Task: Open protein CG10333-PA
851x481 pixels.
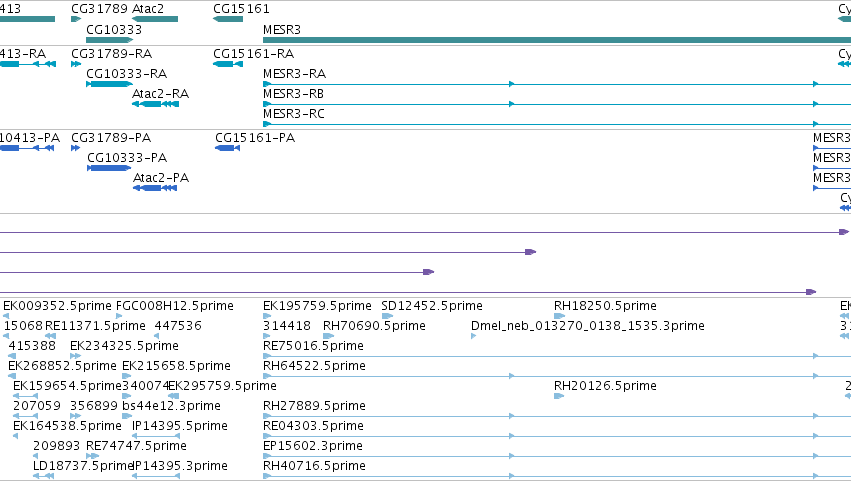Action: (127, 158)
